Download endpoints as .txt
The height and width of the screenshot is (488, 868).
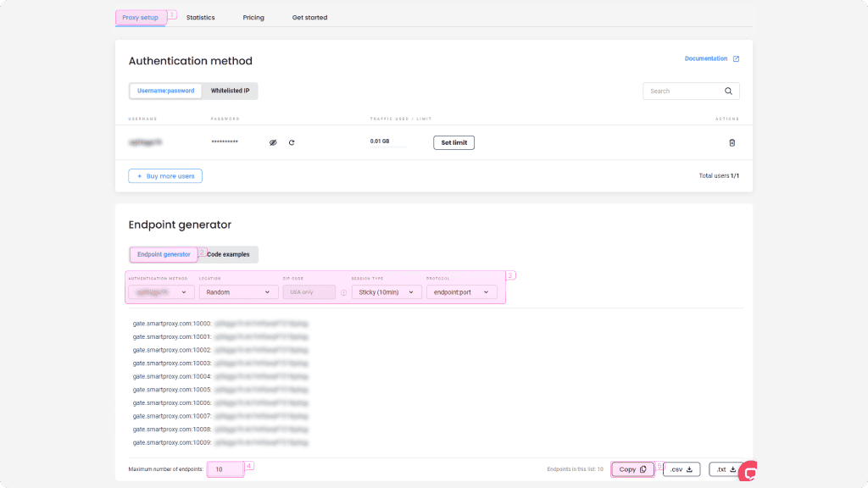[x=726, y=469]
